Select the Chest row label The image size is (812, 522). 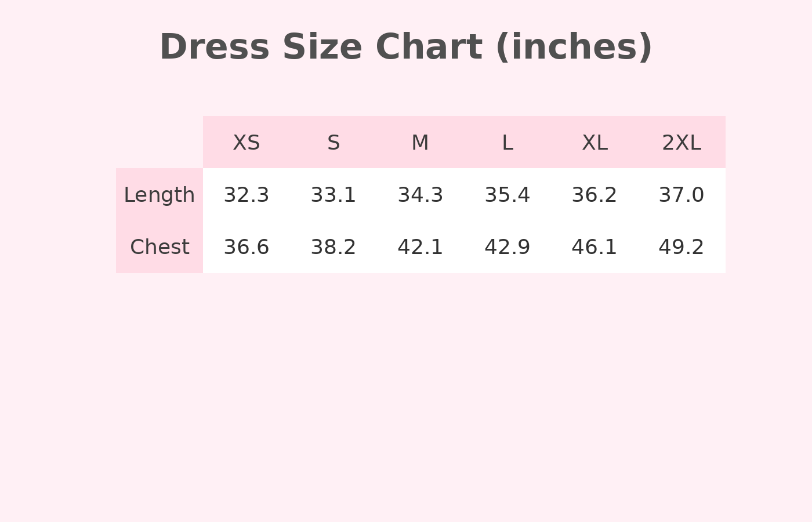[x=159, y=247]
